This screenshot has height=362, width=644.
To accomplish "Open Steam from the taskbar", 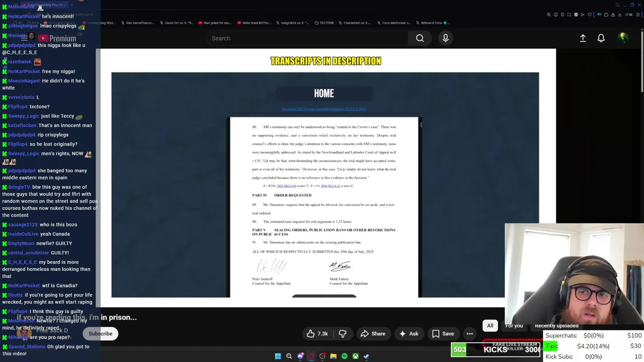I will (366, 356).
